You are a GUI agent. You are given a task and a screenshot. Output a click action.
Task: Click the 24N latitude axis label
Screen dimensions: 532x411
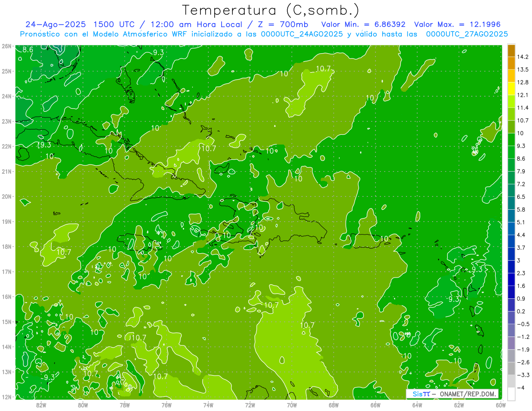[x=7, y=96]
